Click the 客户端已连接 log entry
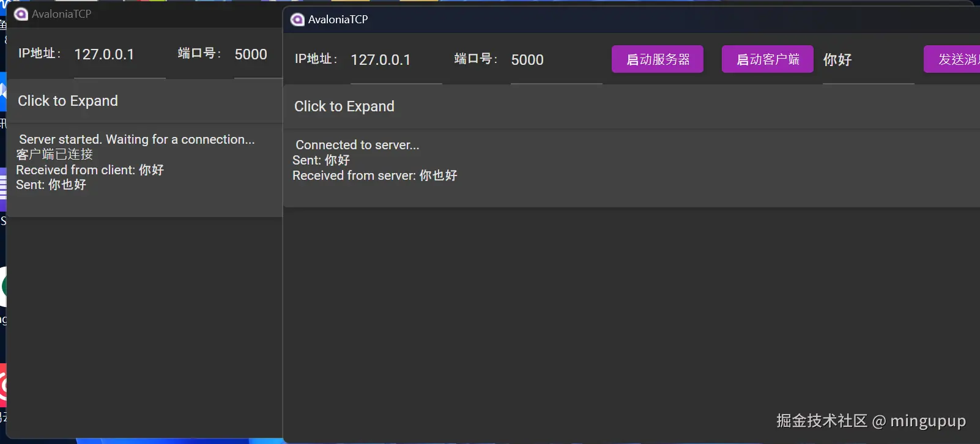Viewport: 980px width, 444px height. pyautogui.click(x=54, y=155)
